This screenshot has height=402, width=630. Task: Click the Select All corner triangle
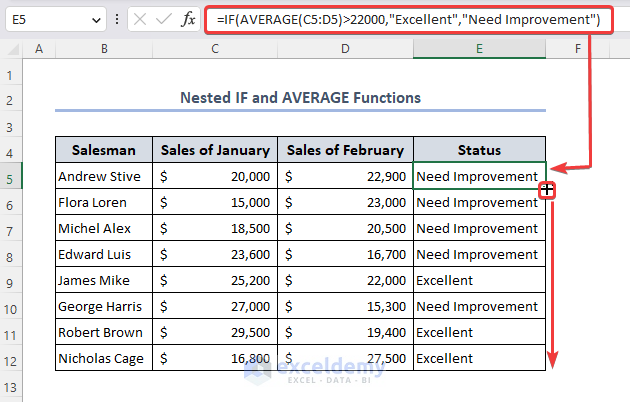(x=11, y=48)
